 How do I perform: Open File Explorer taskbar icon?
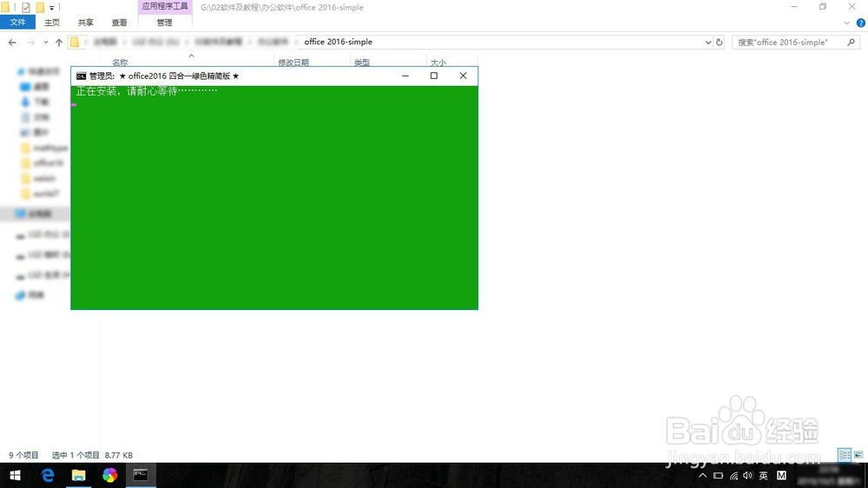pos(79,475)
